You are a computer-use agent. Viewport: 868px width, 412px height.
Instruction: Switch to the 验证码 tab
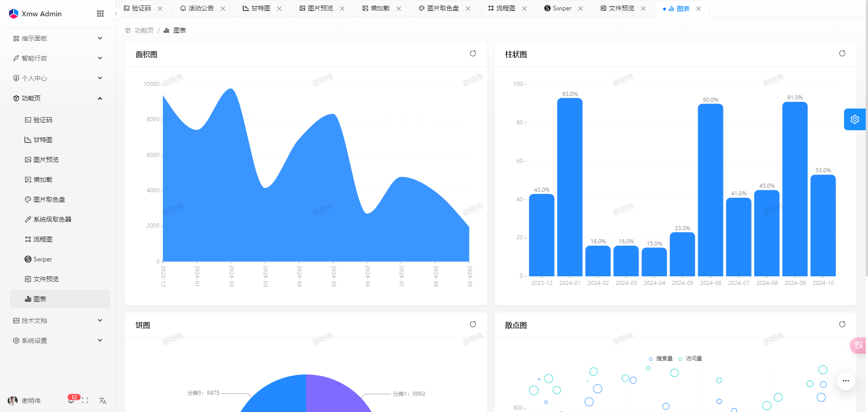(x=137, y=8)
